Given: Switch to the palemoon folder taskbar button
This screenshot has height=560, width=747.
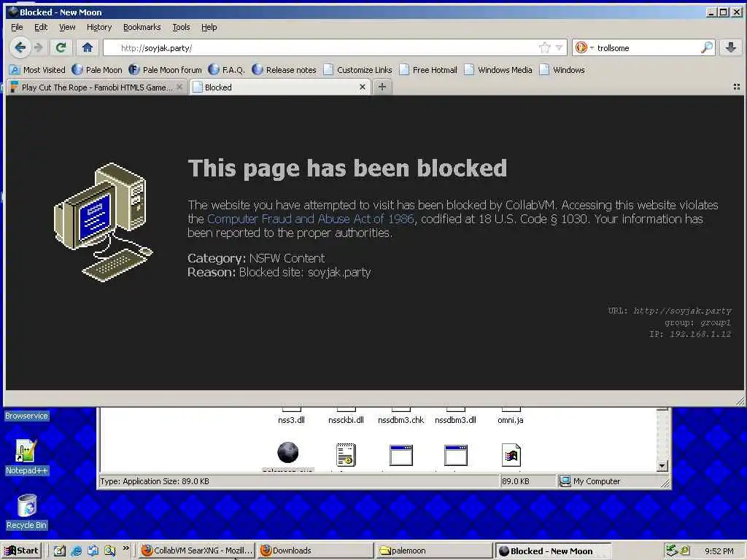Looking at the screenshot, I should pos(434,551).
